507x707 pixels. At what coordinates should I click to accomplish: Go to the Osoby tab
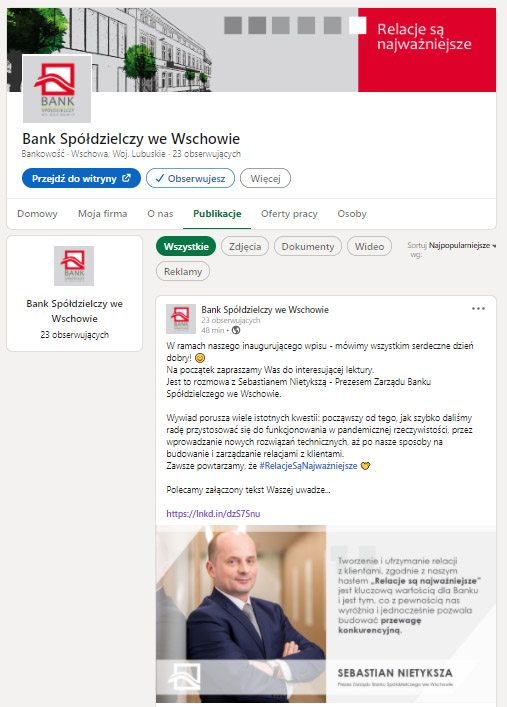pyautogui.click(x=352, y=214)
